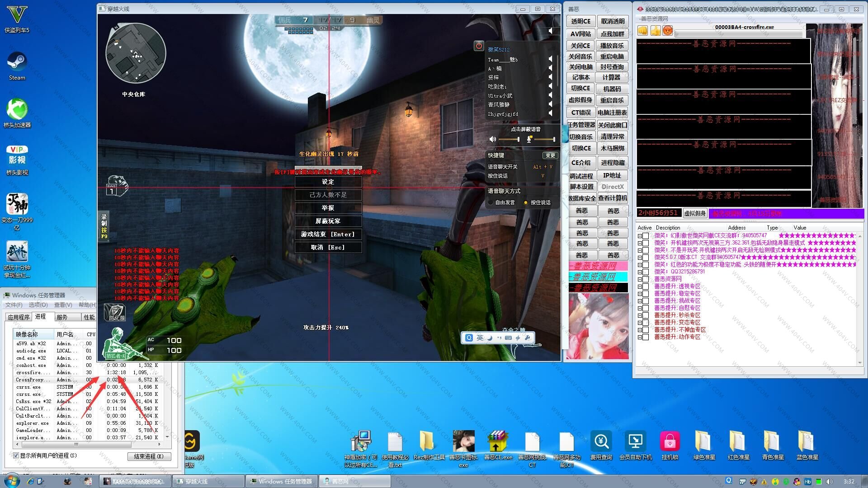Image resolution: width=868 pixels, height=488 pixels.
Task: Click the angry red face icon
Action: 667,31
